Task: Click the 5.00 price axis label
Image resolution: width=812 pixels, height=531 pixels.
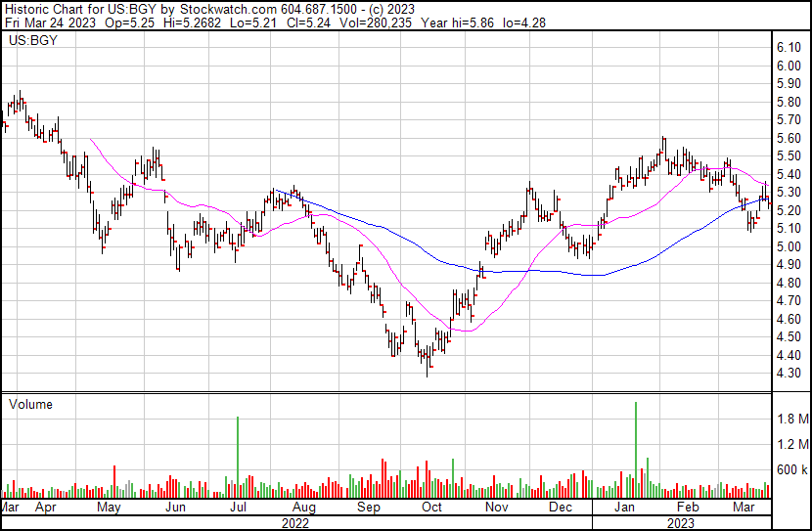Action: coord(789,246)
